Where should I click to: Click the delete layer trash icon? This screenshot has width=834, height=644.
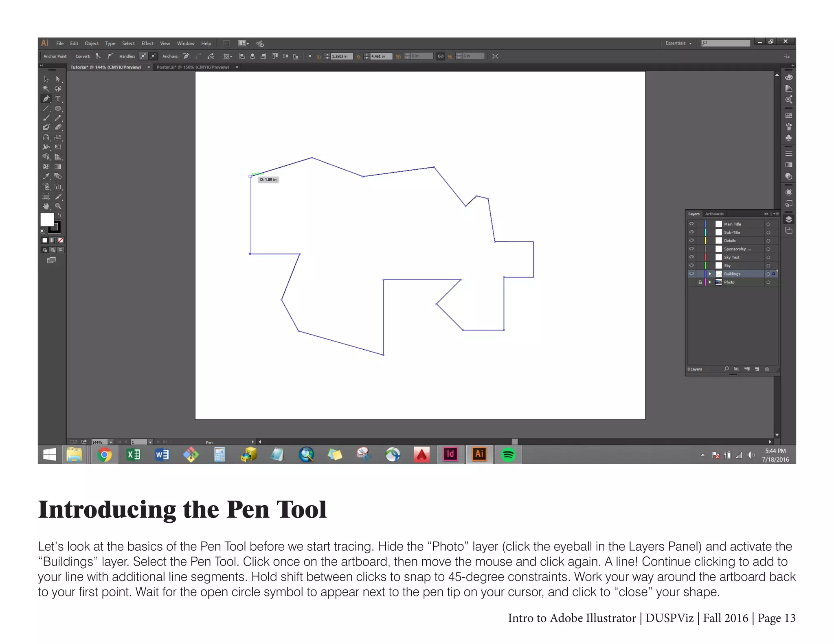tap(767, 369)
